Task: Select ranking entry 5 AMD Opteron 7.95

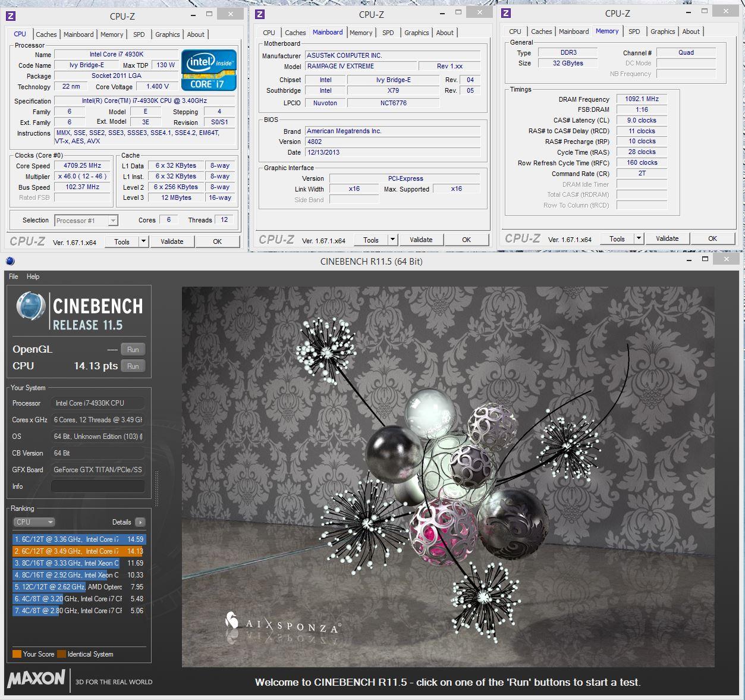Action: pyautogui.click(x=78, y=587)
